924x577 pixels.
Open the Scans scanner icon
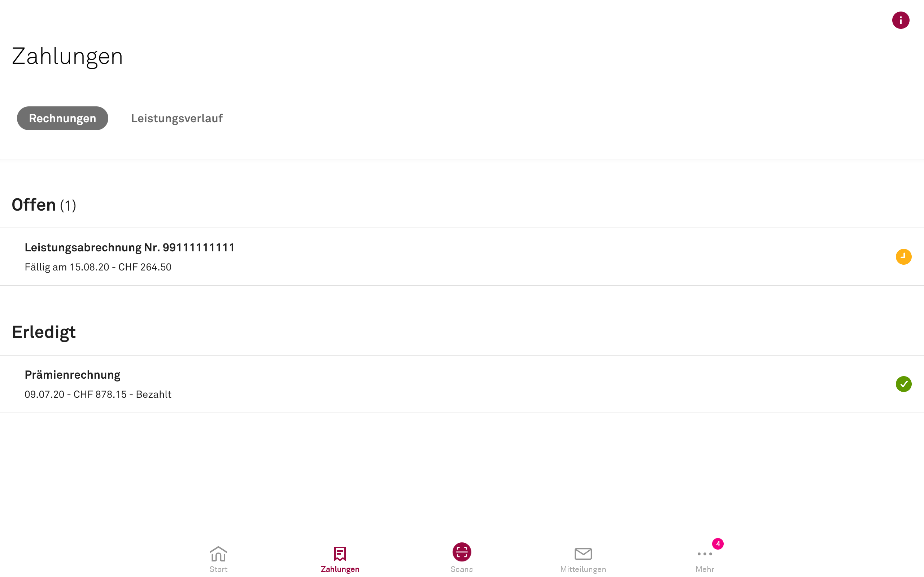click(462, 552)
